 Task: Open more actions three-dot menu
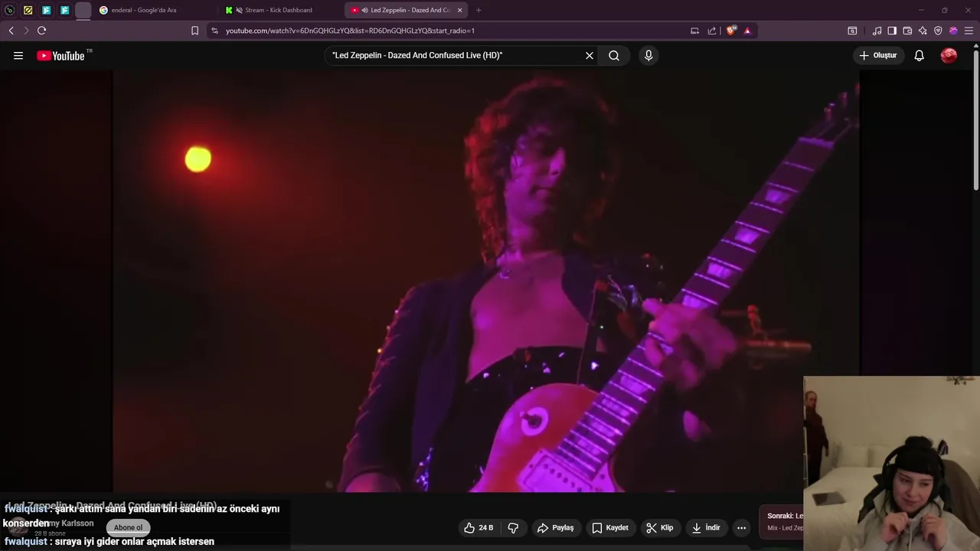(741, 527)
